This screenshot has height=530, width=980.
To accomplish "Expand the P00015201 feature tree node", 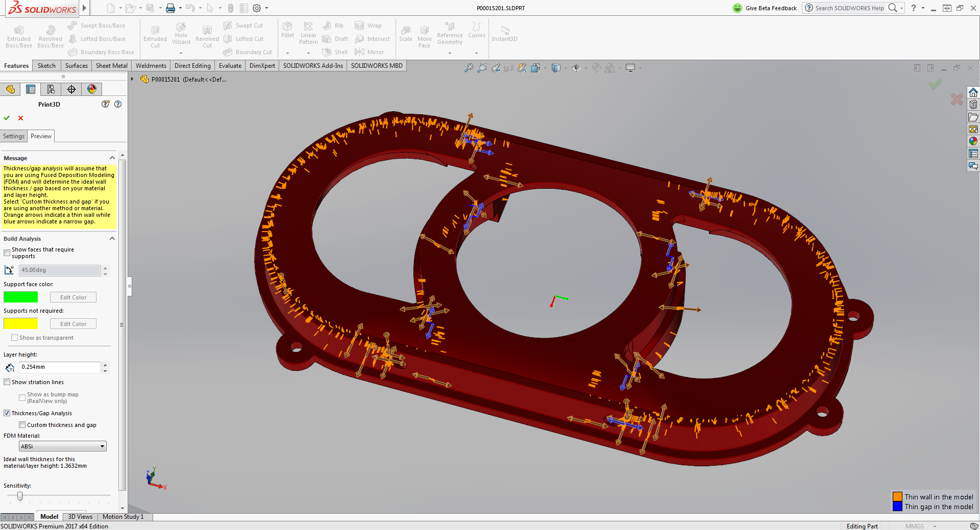I will (132, 79).
